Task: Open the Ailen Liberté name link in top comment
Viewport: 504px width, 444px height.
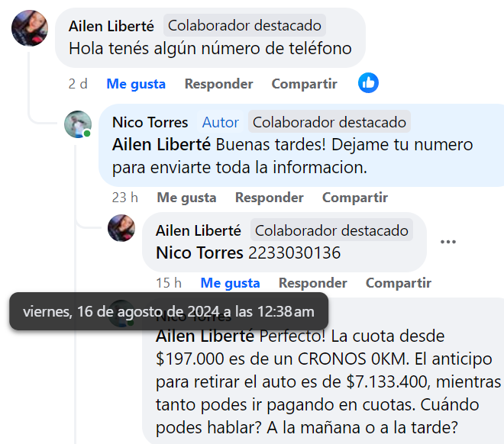Action: point(111,26)
